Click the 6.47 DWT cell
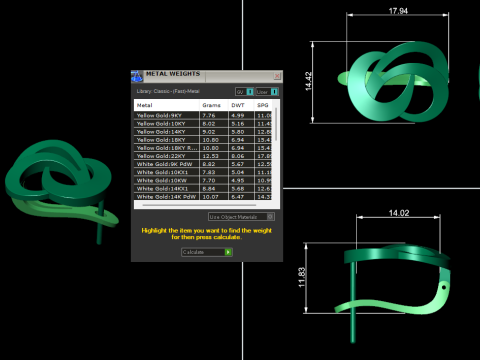480x360 pixels. click(x=241, y=197)
